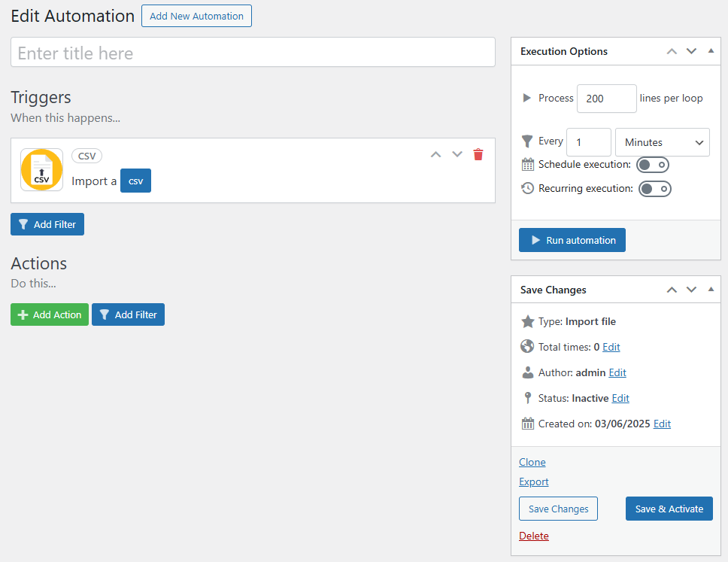This screenshot has height=562, width=728.
Task: Delete the CSV trigger with trash icon
Action: pos(478,154)
